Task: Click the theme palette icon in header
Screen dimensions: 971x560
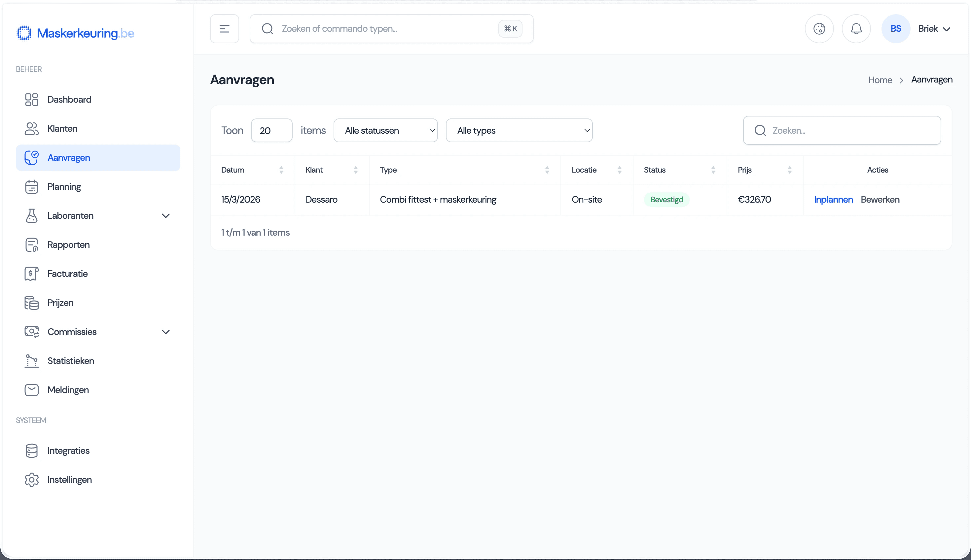Action: pos(819,29)
